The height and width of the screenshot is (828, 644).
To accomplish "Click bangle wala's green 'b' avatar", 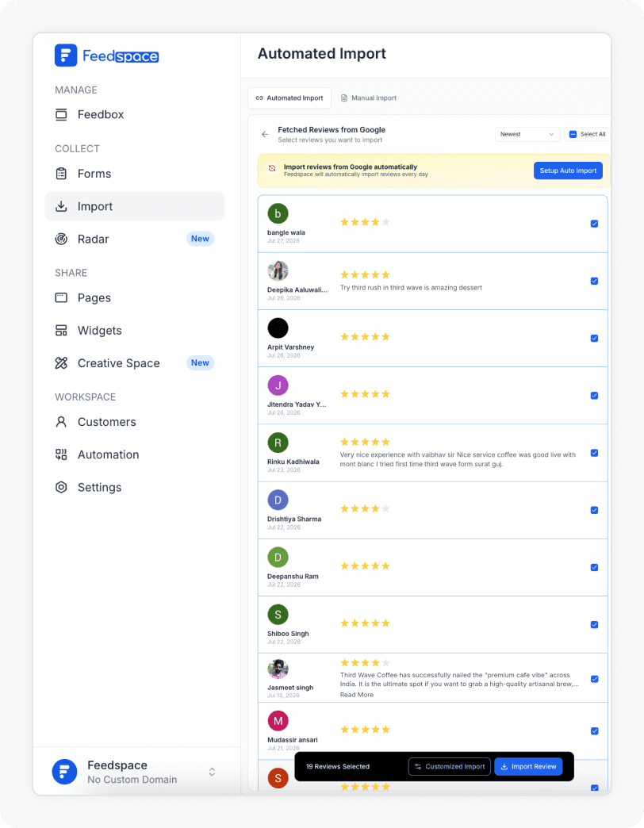I will [278, 214].
